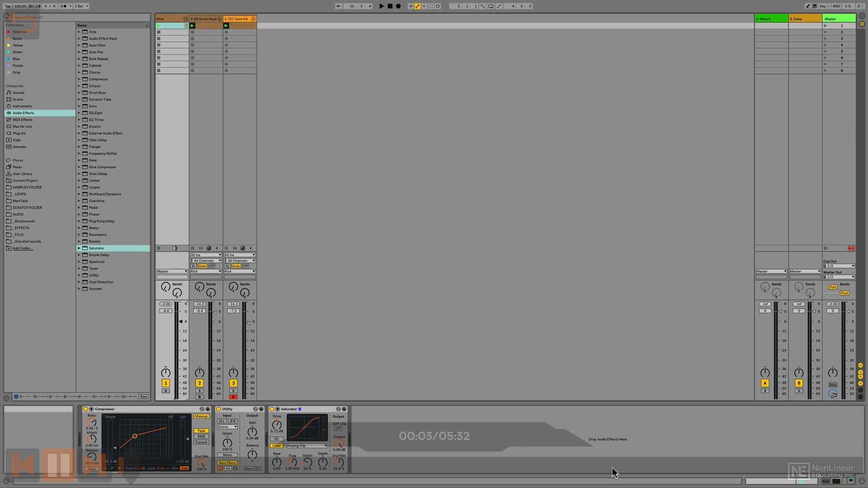
Task: Click the transport Play button
Action: [382, 6]
